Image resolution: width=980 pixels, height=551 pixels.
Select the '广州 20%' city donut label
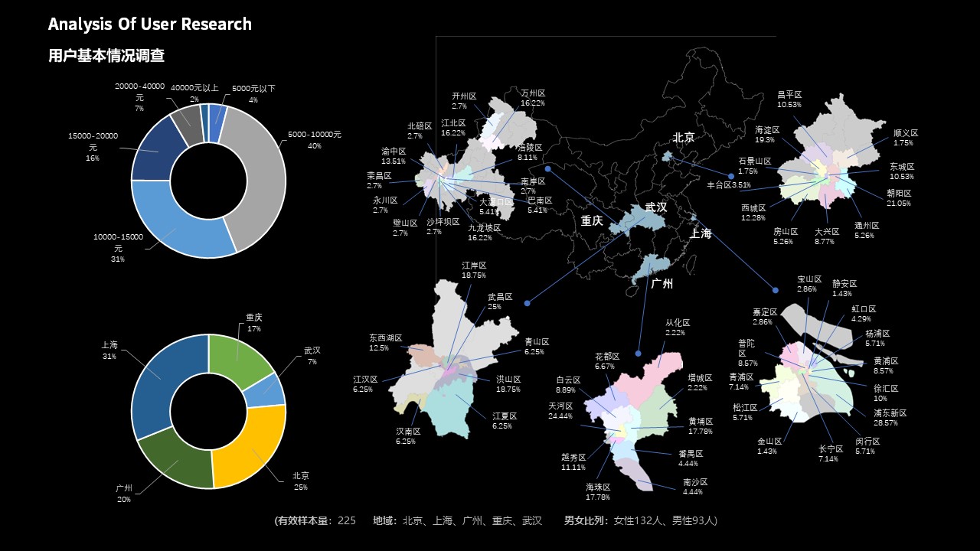[x=124, y=494]
